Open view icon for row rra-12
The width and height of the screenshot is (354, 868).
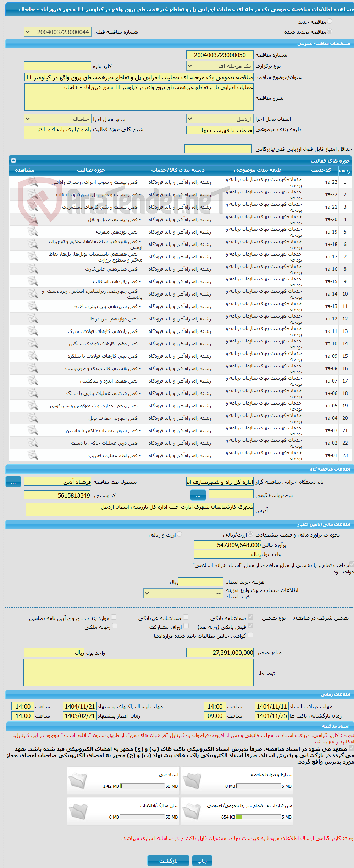(x=33, y=319)
